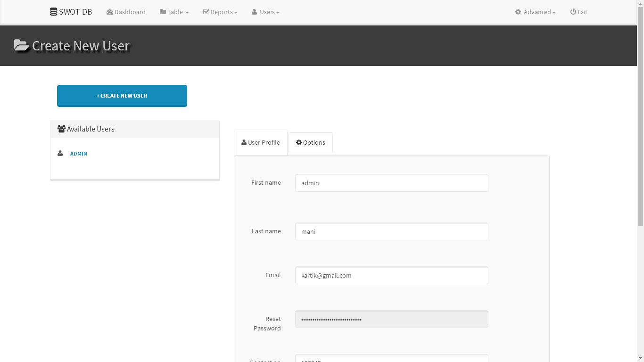
Task: Select the ADMIN user link
Action: 79,154
